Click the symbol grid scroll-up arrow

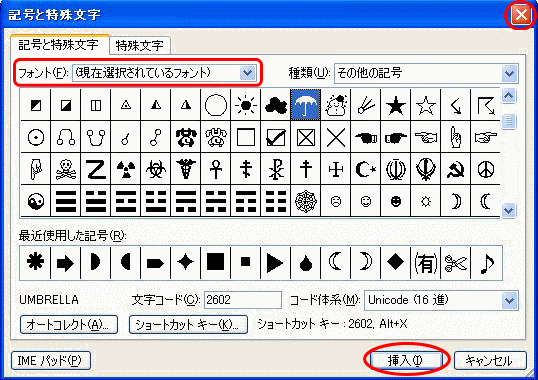[508, 96]
